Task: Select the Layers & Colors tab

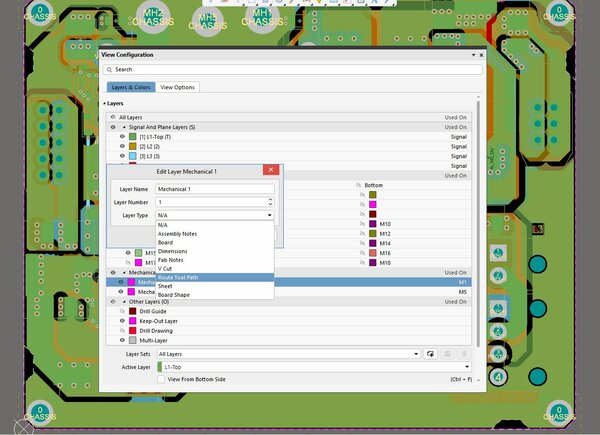Action: 131,87
